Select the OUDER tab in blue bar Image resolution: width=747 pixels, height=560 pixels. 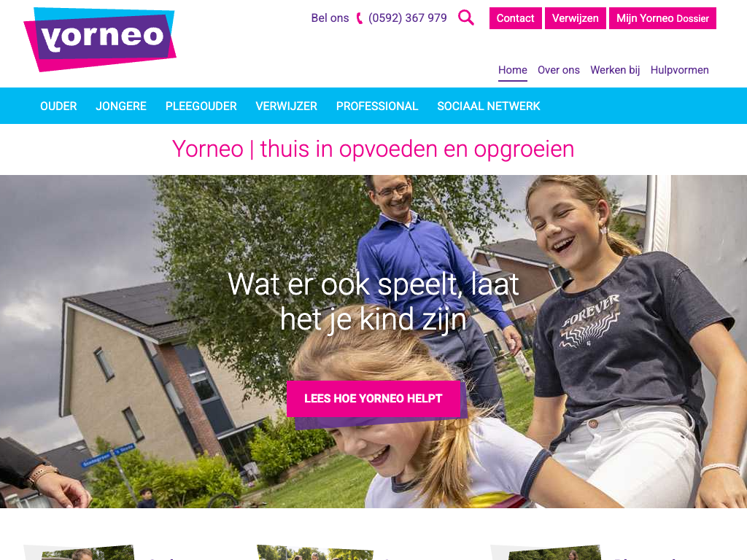[x=58, y=106]
